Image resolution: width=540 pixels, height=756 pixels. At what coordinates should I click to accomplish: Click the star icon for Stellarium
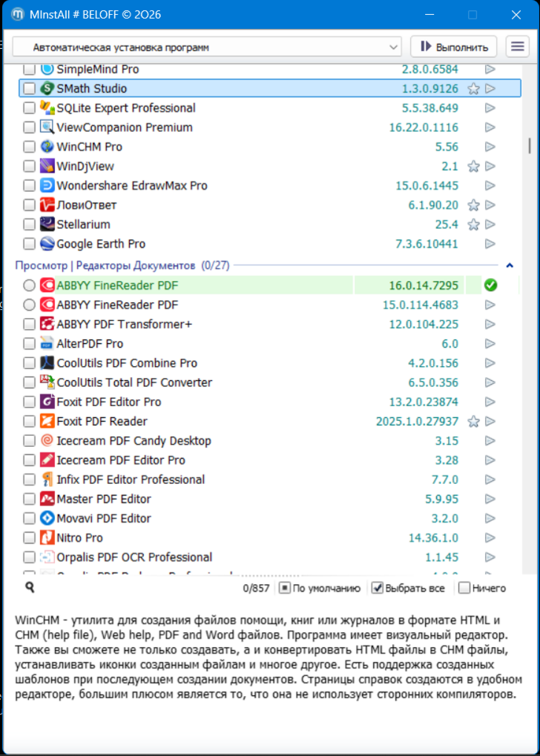[473, 224]
